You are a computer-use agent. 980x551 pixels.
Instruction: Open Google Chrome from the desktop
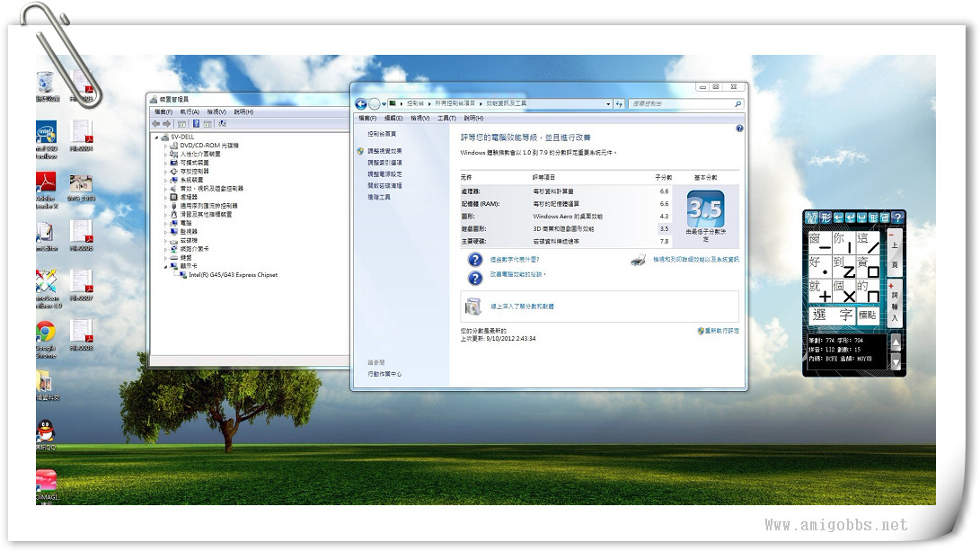(45, 333)
